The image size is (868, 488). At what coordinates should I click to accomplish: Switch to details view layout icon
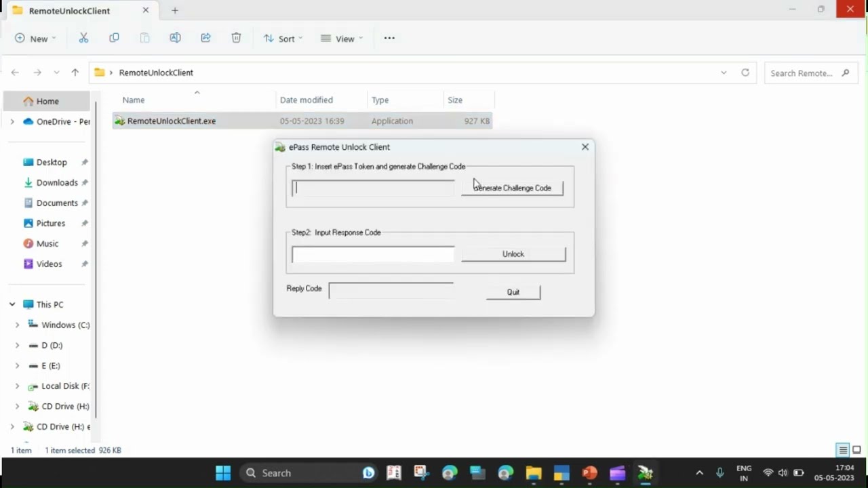pos(843,450)
